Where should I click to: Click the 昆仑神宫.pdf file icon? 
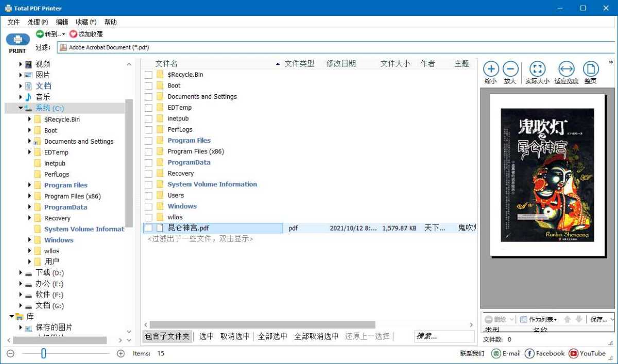[160, 228]
